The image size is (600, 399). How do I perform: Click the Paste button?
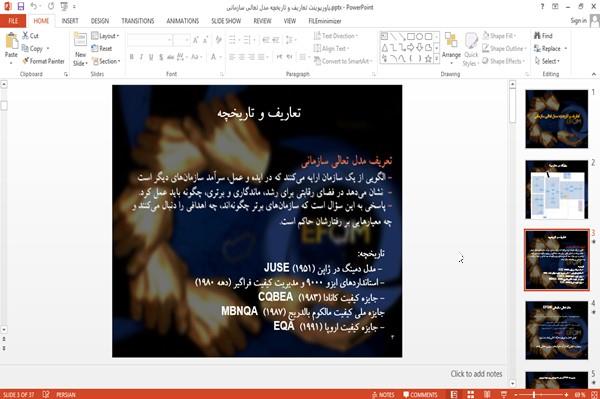(11, 46)
